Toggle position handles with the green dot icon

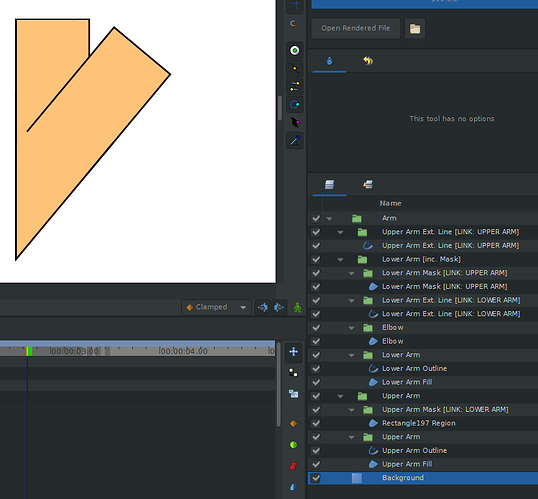pos(294,51)
